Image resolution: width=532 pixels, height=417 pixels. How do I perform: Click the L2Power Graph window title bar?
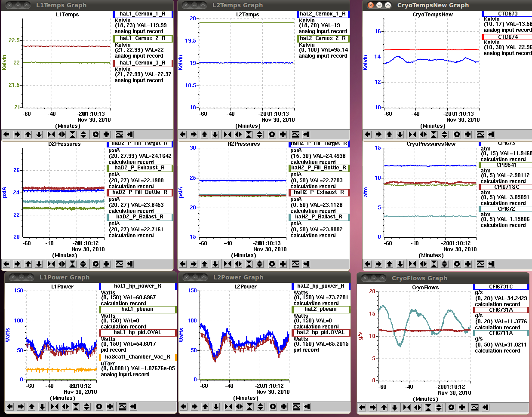pyautogui.click(x=264, y=277)
